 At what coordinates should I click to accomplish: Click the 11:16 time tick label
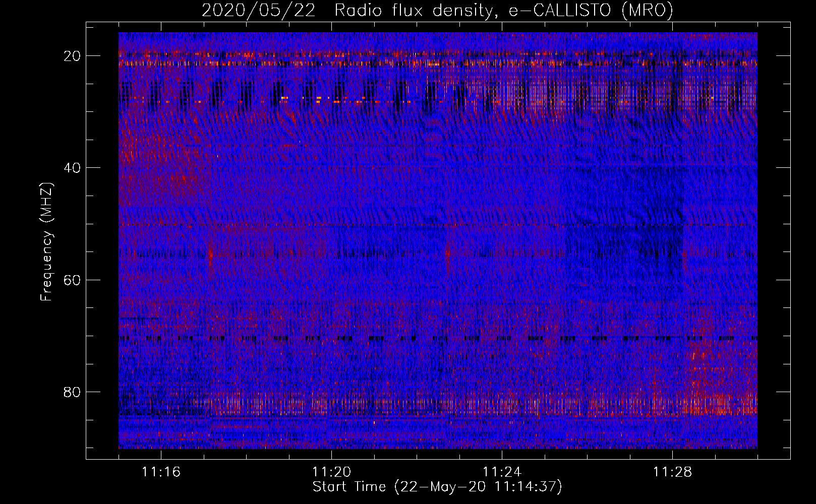161,472
